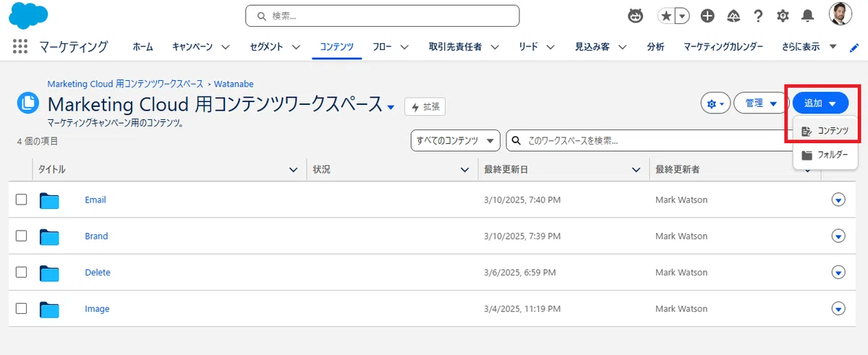Open row actions for Delete folder
Screen dimensions: 868x355
[x=838, y=272]
